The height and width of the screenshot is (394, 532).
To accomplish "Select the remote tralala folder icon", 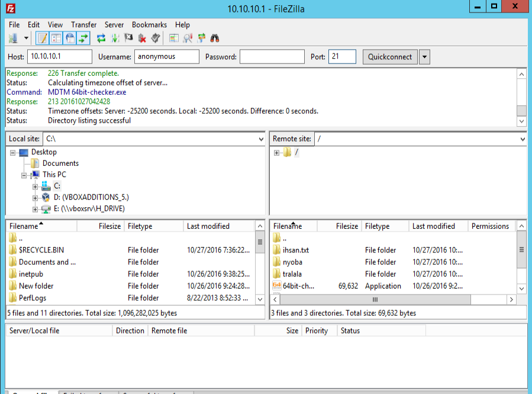I will [x=276, y=274].
